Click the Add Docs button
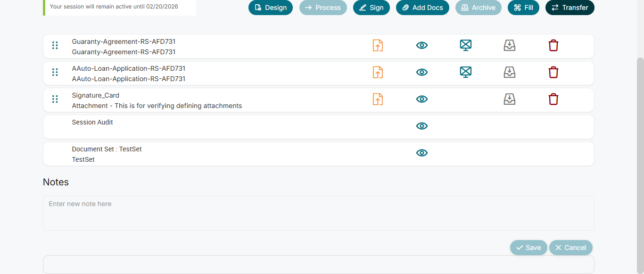The image size is (644, 274). click(x=422, y=8)
